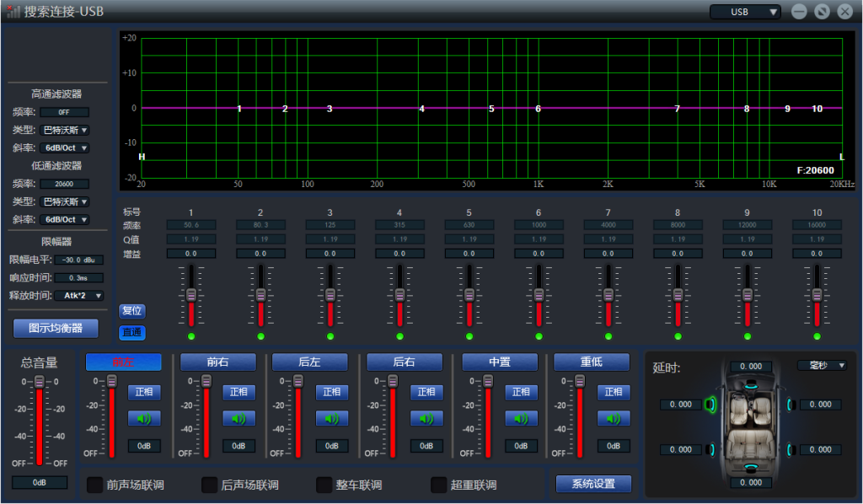This screenshot has height=504, width=863.
Task: Select subwoofer speaker icon at car rear
Action: [751, 469]
